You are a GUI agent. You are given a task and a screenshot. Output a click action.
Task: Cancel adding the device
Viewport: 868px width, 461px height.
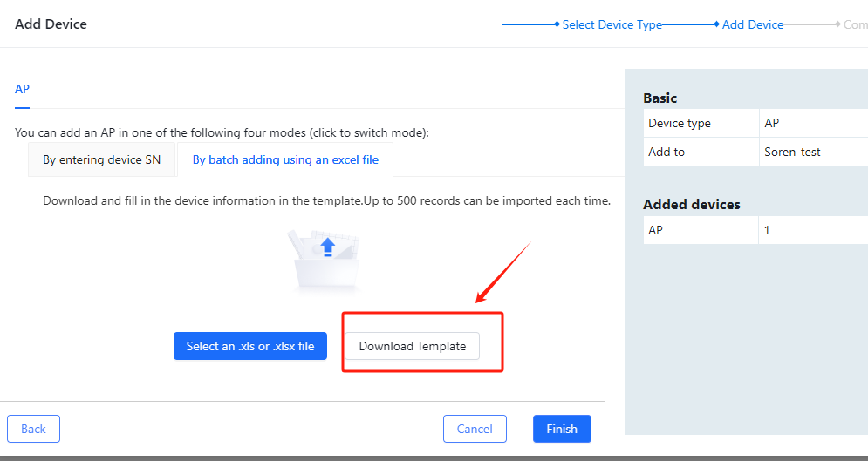(475, 429)
